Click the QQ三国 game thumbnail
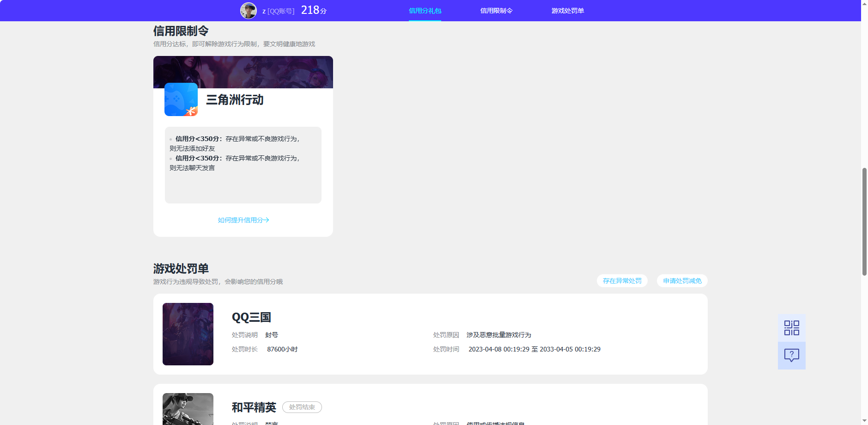This screenshot has width=868, height=425. 188,334
